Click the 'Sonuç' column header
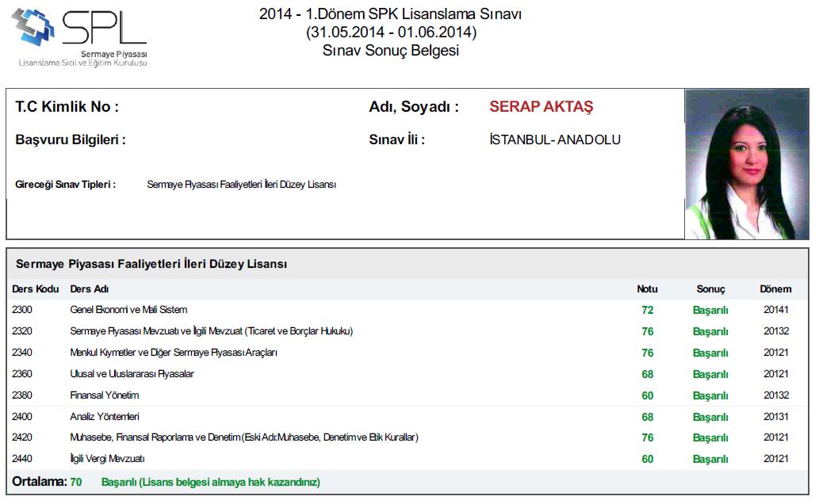This screenshot has height=504, width=819. click(710, 288)
